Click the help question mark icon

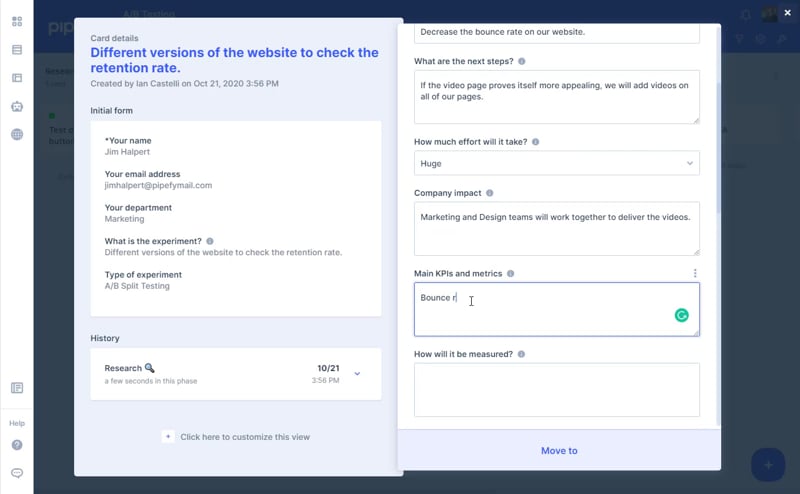point(17,445)
